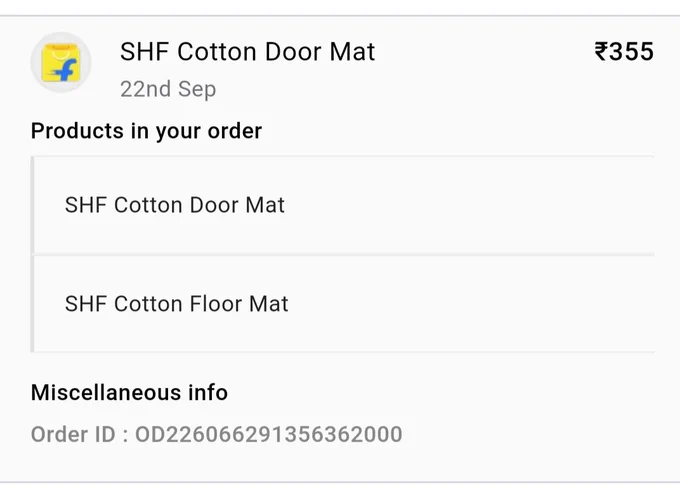Tap the blue 'f' on the Flipkart icon

coord(67,70)
